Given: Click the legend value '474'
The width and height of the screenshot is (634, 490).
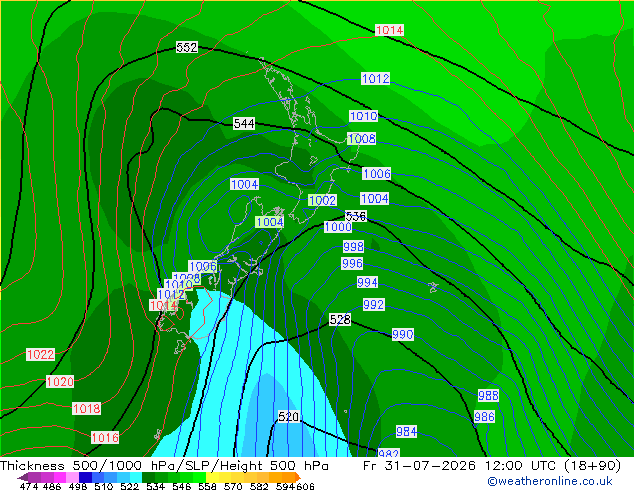Looking at the screenshot, I should 29,486.
